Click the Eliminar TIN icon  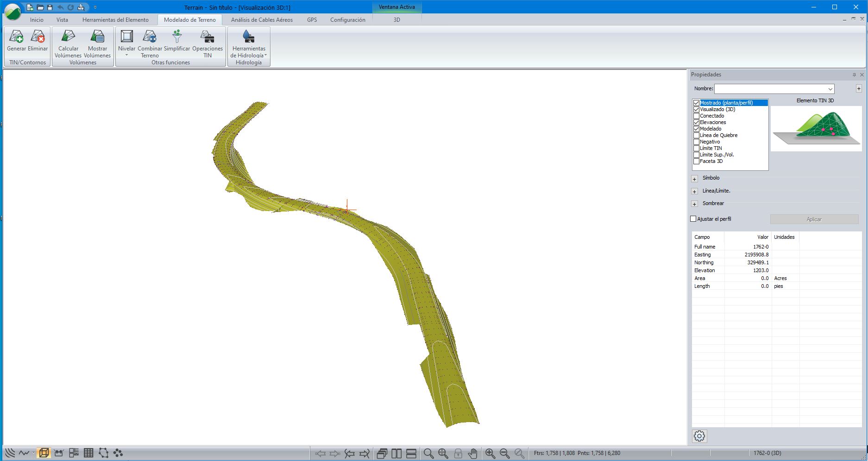pos(38,37)
